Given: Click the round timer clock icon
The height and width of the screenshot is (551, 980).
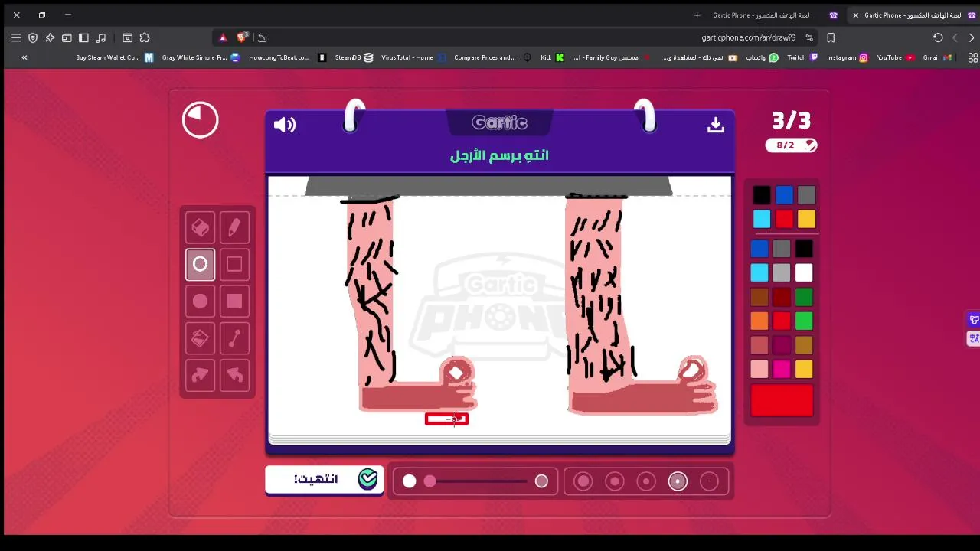Looking at the screenshot, I should pyautogui.click(x=201, y=120).
